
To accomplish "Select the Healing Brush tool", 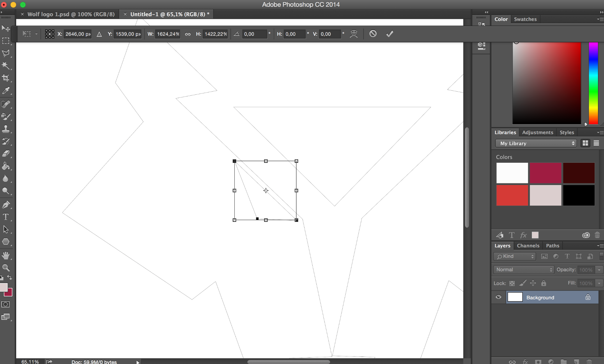I will (x=6, y=104).
